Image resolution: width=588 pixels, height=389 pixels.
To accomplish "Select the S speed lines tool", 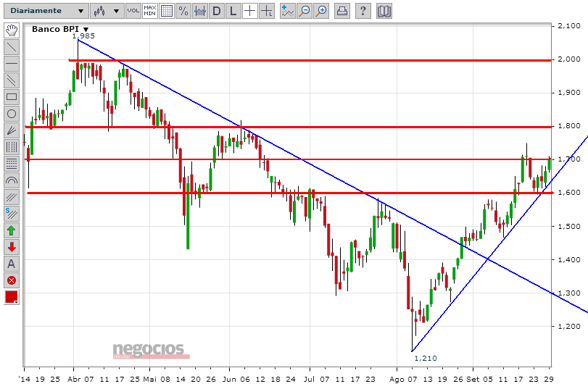I will coord(12,214).
